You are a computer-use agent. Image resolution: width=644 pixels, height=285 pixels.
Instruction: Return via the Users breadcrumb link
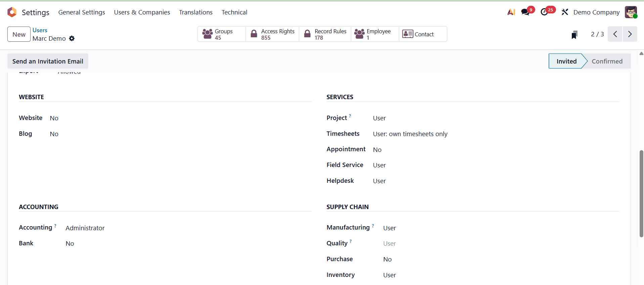(40, 30)
